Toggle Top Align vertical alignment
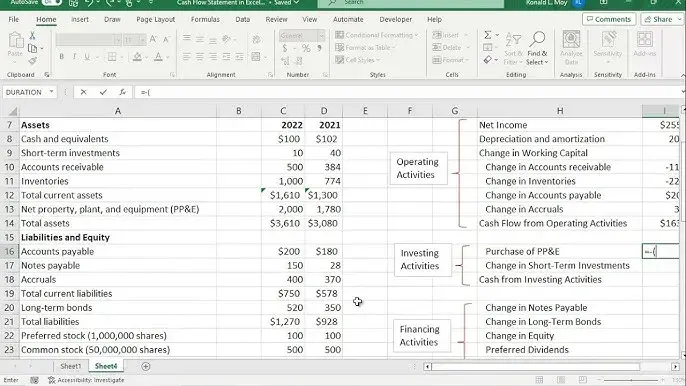686x386 pixels. [187, 39]
